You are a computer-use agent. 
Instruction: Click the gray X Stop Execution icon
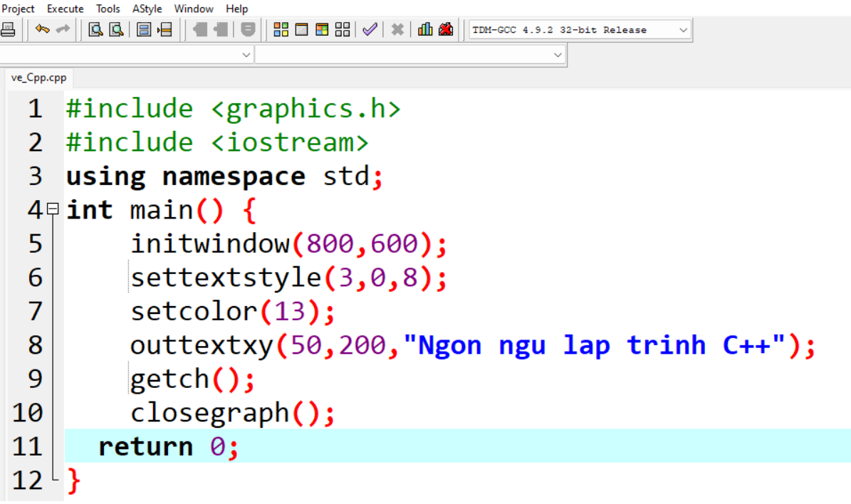coord(397,29)
